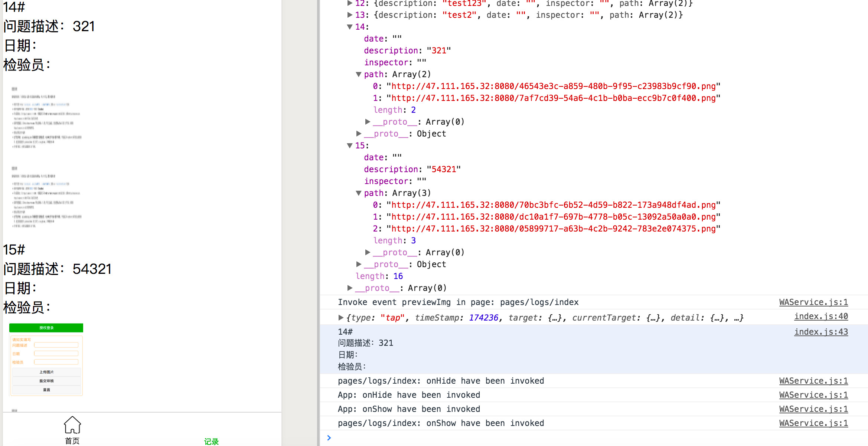Open the index.js:43 source link
The width and height of the screenshot is (868, 446).
pyautogui.click(x=821, y=332)
